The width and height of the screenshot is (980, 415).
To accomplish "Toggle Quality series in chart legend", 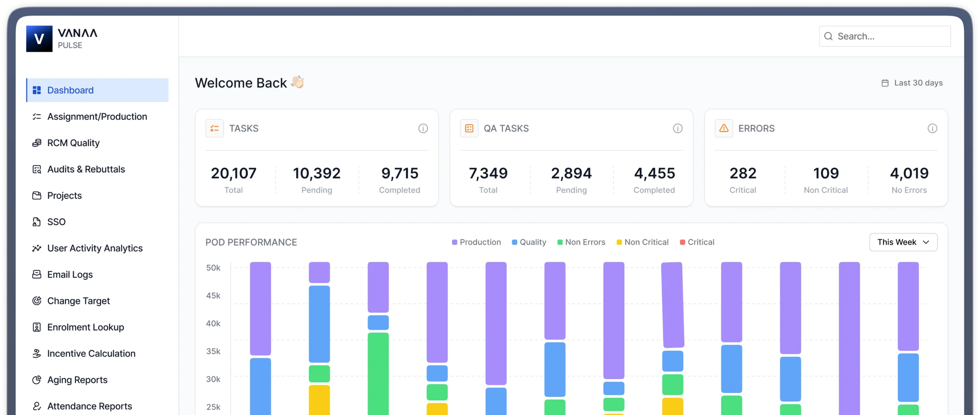I will pos(529,242).
